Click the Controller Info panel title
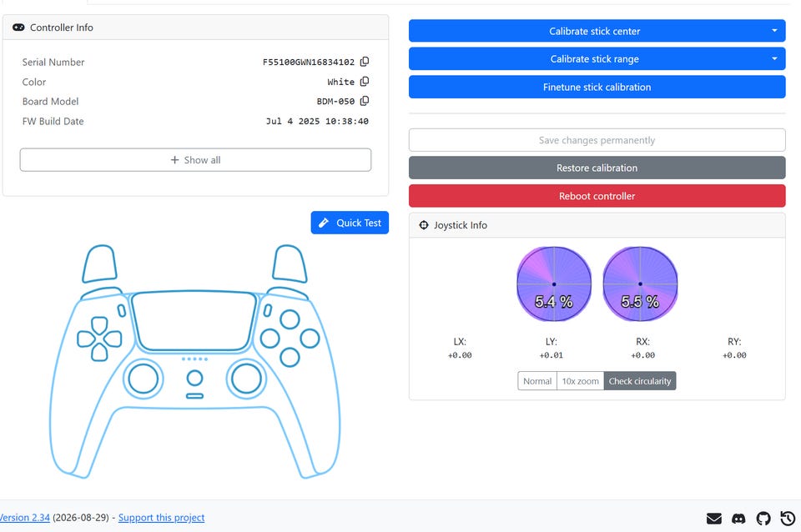This screenshot has width=801, height=532. pyautogui.click(x=61, y=28)
